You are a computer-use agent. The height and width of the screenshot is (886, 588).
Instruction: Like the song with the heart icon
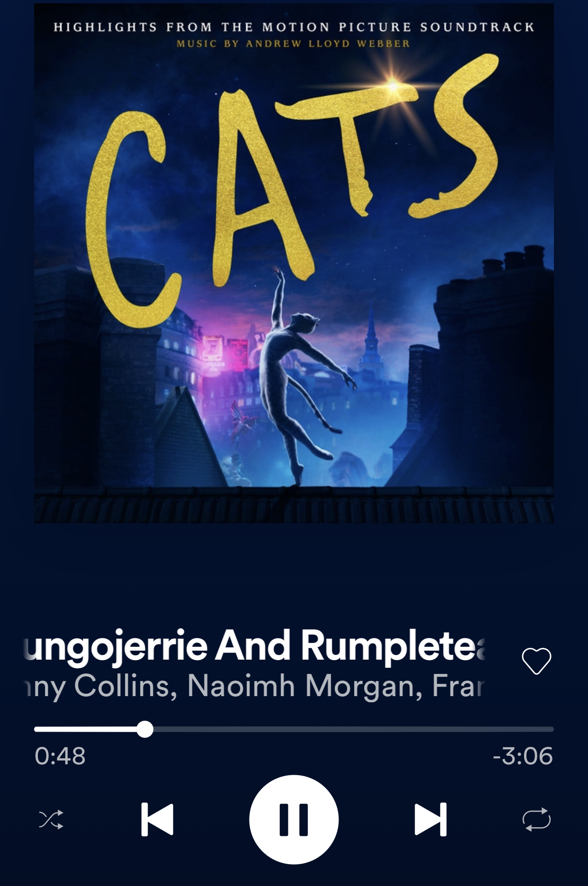(536, 661)
